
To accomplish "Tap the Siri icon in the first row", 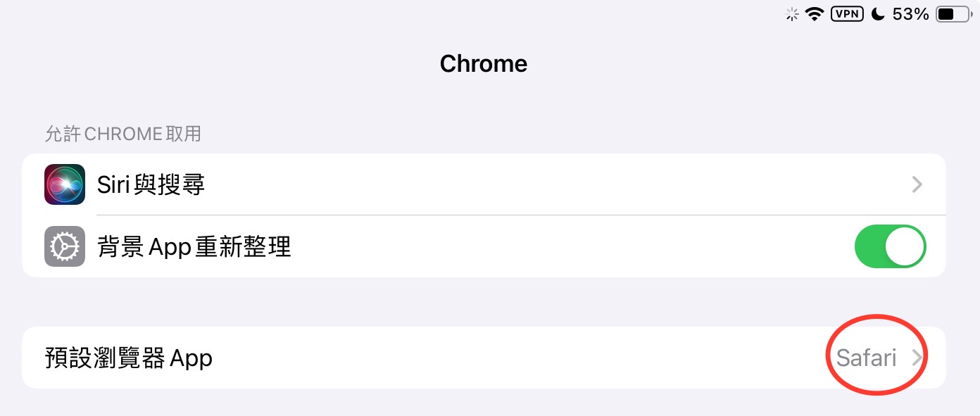I will pos(65,184).
